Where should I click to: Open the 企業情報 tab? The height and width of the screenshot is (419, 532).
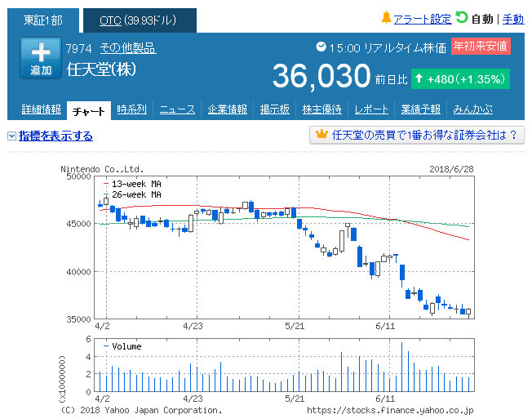click(x=228, y=109)
